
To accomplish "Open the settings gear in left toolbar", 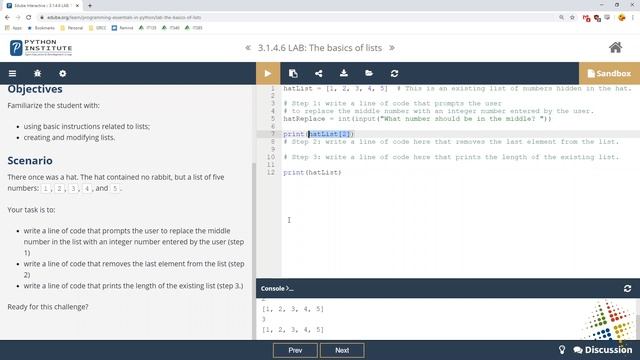I will point(62,73).
